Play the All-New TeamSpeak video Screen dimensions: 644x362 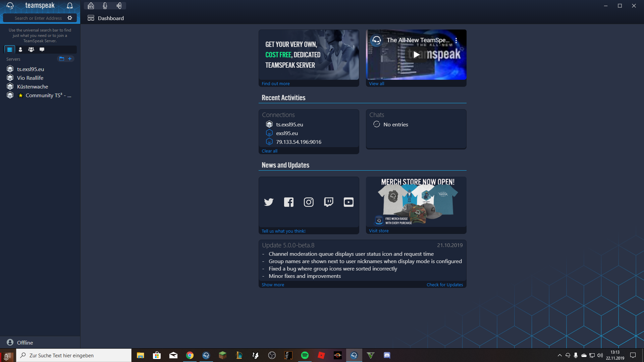tap(416, 55)
